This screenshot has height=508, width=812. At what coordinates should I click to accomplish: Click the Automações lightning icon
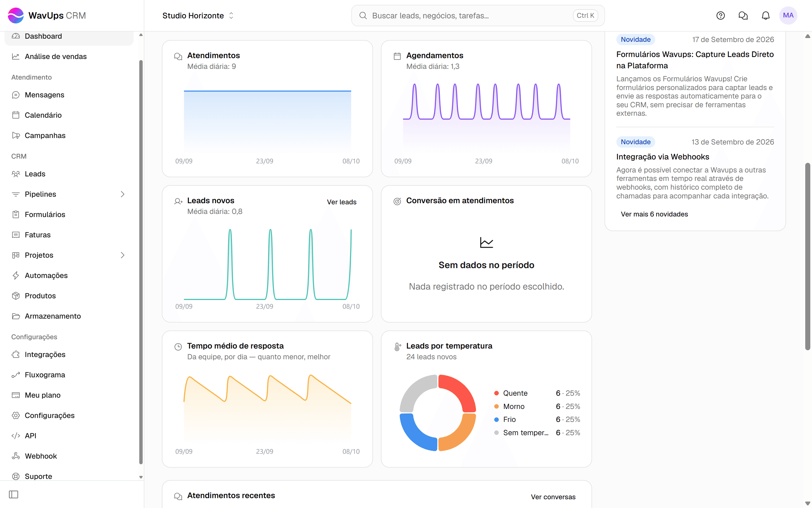click(16, 275)
